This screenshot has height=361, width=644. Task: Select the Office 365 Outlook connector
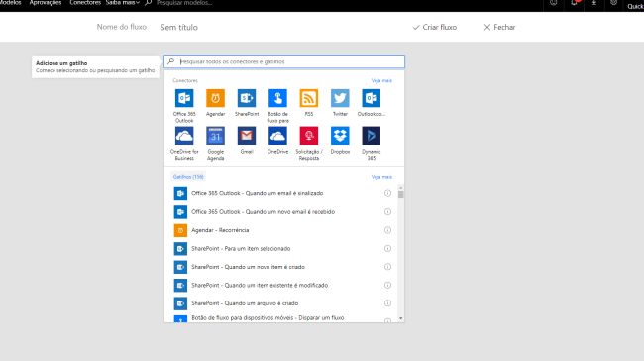click(x=184, y=98)
